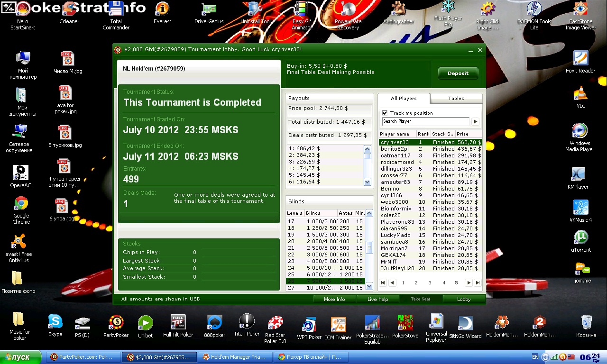Open the More Info button
Screen dimensions: 607x364
click(334, 299)
